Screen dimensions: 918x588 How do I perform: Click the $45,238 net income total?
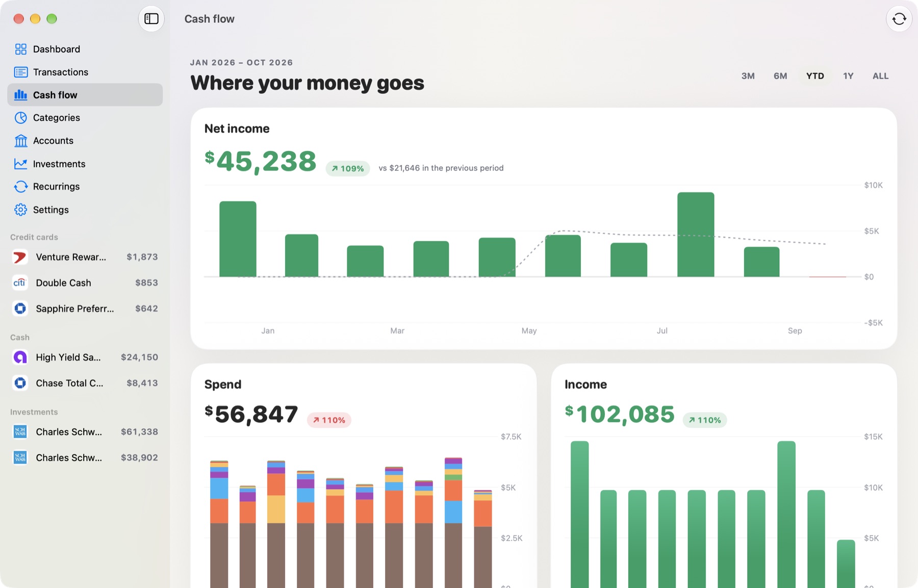pyautogui.click(x=261, y=161)
